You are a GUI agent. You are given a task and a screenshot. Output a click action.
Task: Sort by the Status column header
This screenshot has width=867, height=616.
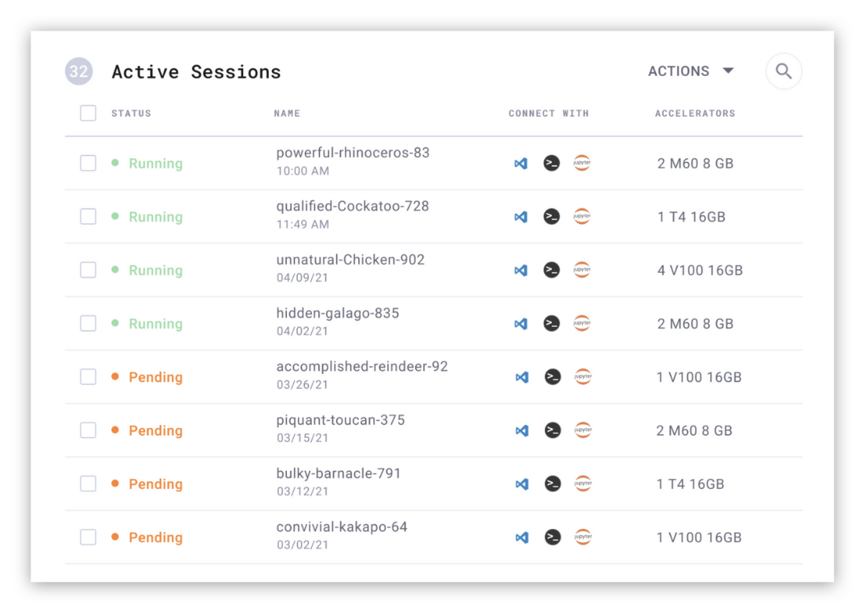(x=131, y=114)
